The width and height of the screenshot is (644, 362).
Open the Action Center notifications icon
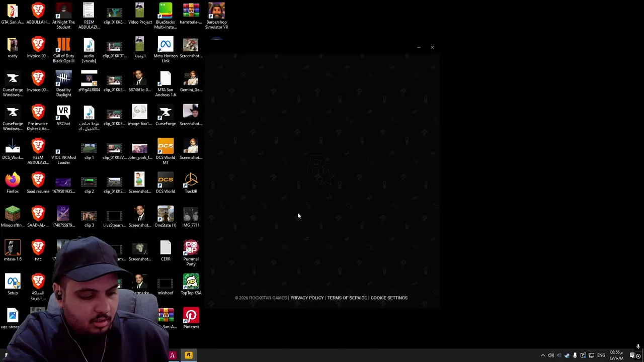pyautogui.click(x=632, y=355)
